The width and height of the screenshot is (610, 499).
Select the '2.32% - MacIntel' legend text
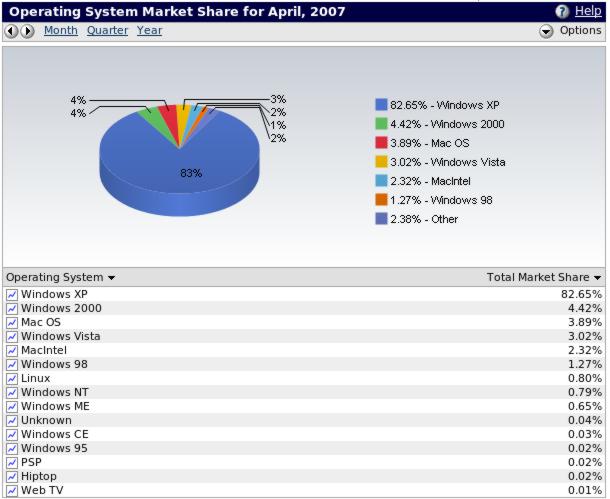pos(430,181)
